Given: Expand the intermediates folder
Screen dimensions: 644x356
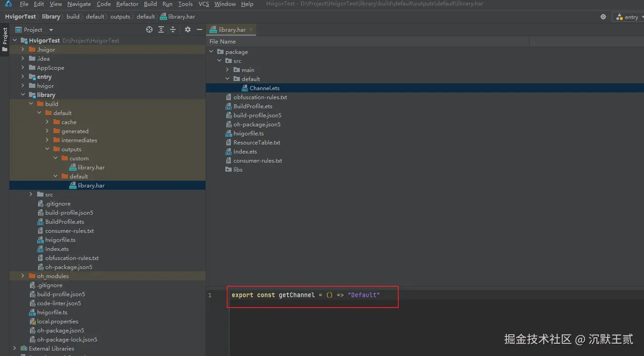Looking at the screenshot, I should coord(48,140).
